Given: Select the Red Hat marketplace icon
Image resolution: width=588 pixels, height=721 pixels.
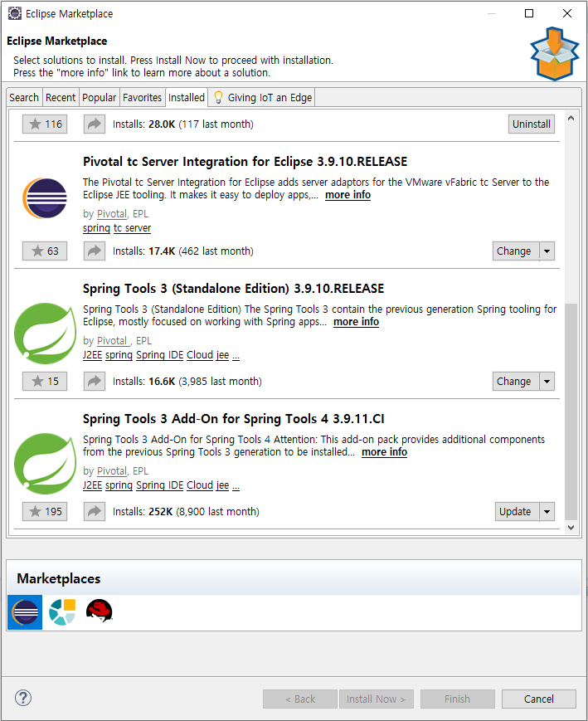Looking at the screenshot, I should (x=100, y=611).
